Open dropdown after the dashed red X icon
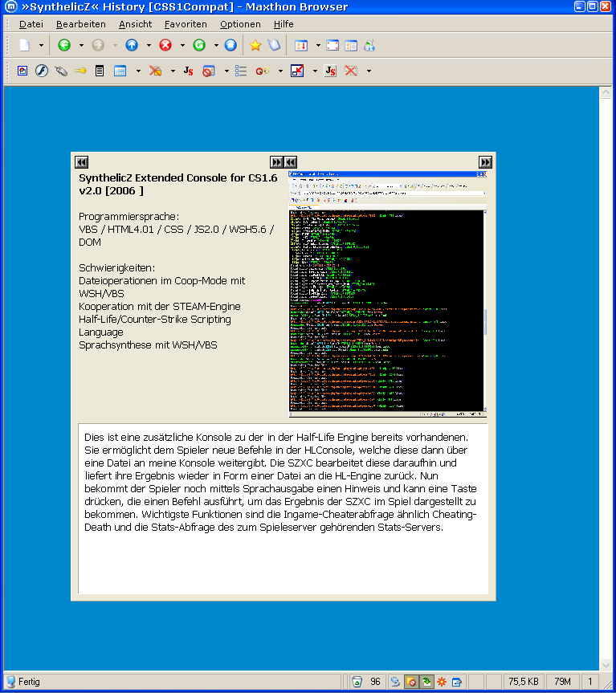 point(369,71)
